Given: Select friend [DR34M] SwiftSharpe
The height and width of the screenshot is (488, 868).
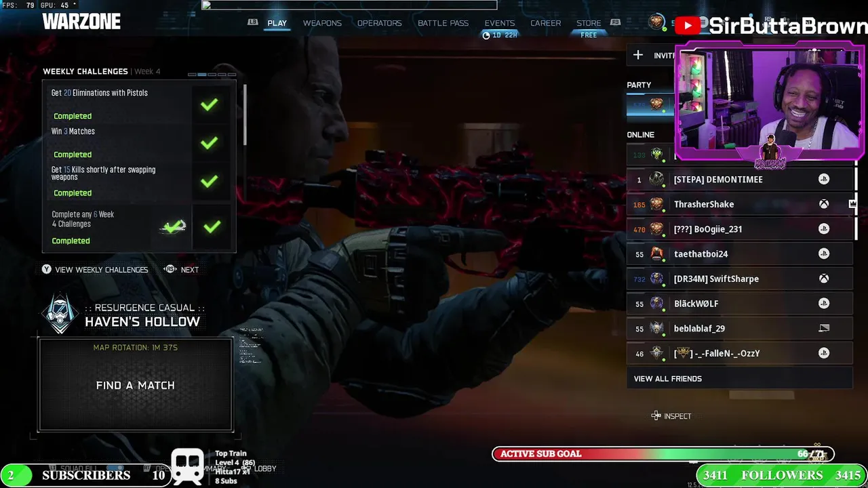Looking at the screenshot, I should [739, 279].
